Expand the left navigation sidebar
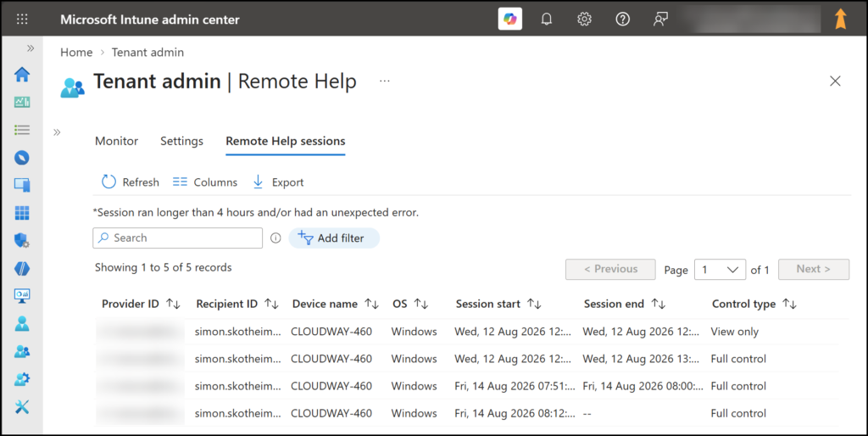The image size is (868, 436). tap(31, 48)
